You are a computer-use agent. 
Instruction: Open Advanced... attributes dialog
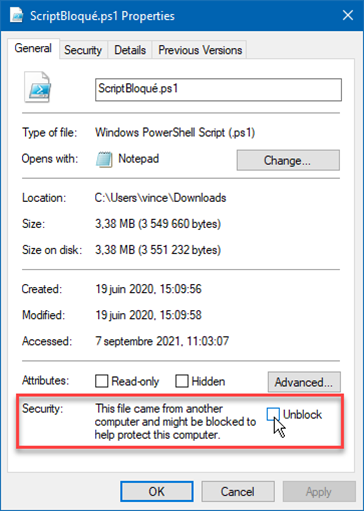(x=304, y=382)
